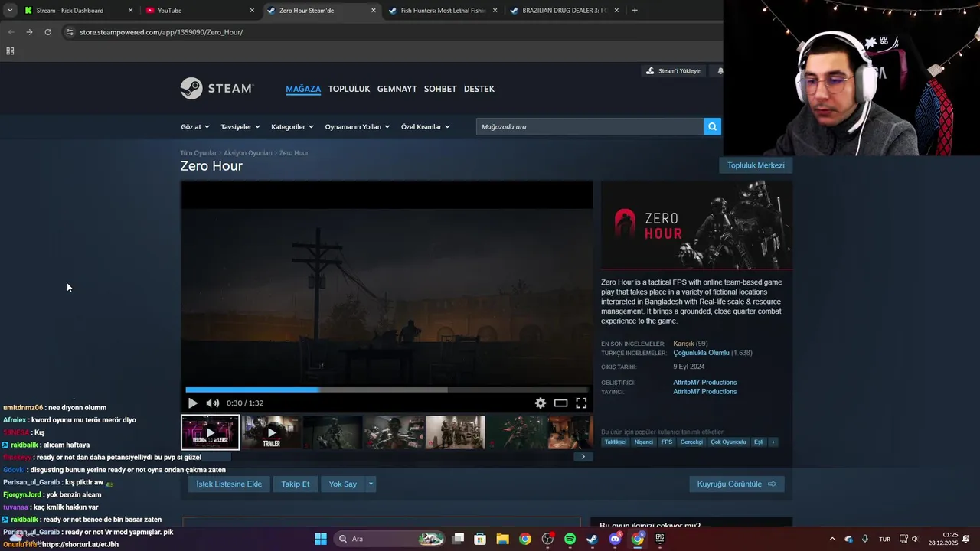Click the Taktiksel tag

[616, 442]
